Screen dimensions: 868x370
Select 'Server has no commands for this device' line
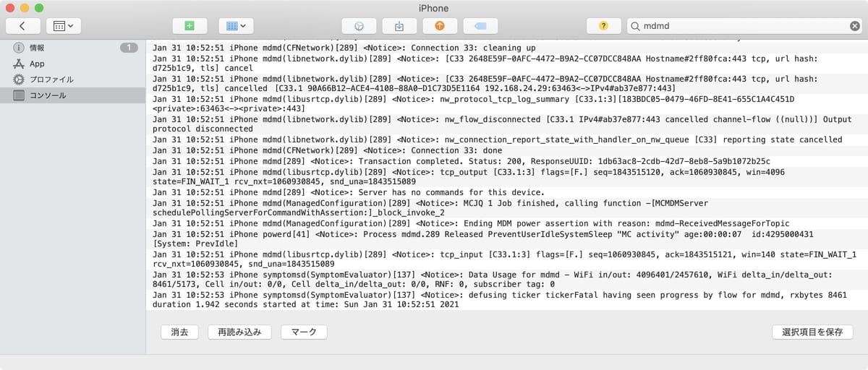tap(506, 192)
